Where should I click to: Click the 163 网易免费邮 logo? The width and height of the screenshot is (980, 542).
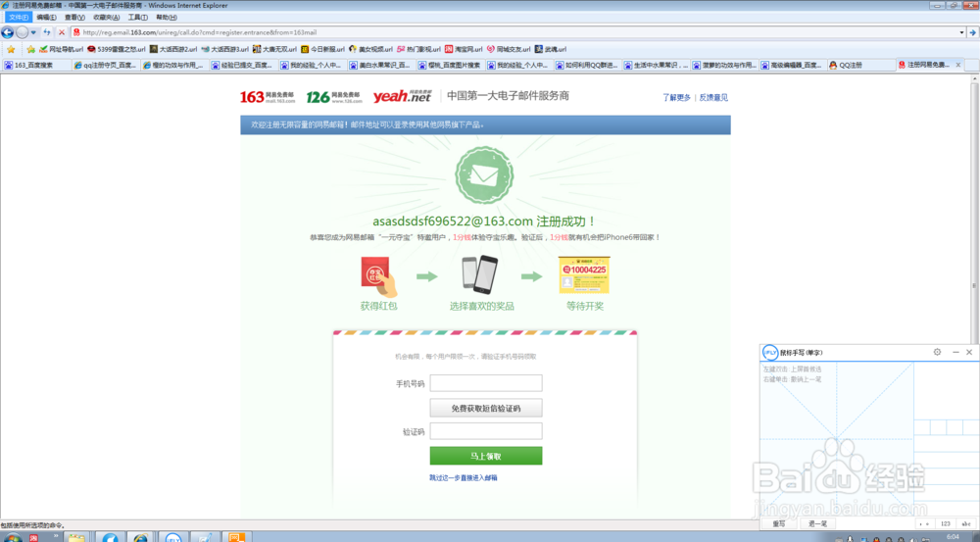pyautogui.click(x=268, y=96)
